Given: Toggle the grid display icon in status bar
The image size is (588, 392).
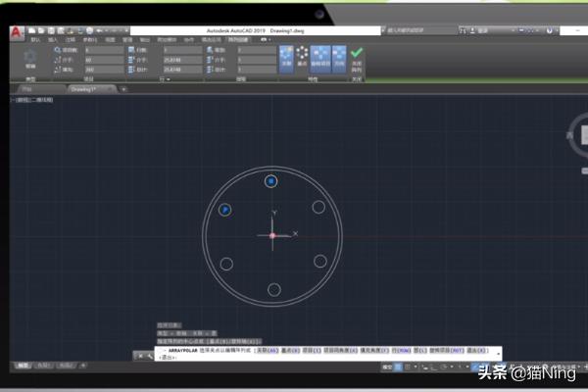Looking at the screenshot, I should point(398,367).
